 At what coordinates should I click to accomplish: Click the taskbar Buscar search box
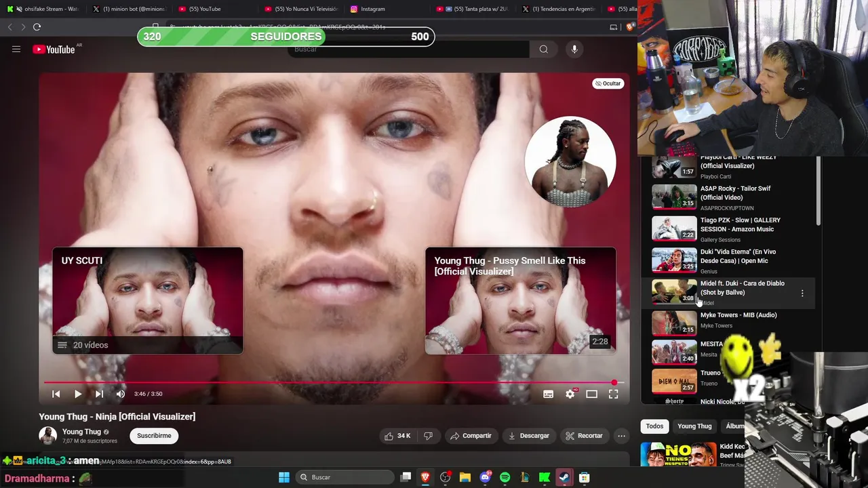point(344,477)
